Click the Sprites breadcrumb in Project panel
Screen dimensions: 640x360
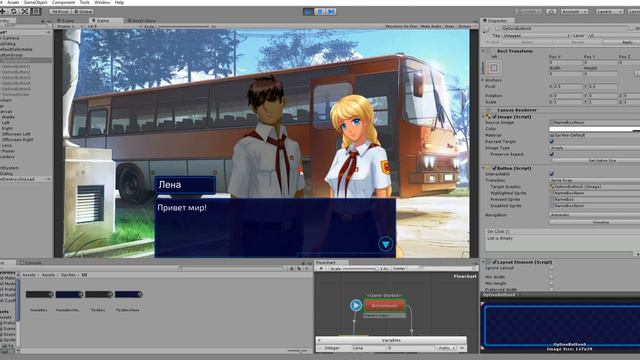pyautogui.click(x=68, y=275)
